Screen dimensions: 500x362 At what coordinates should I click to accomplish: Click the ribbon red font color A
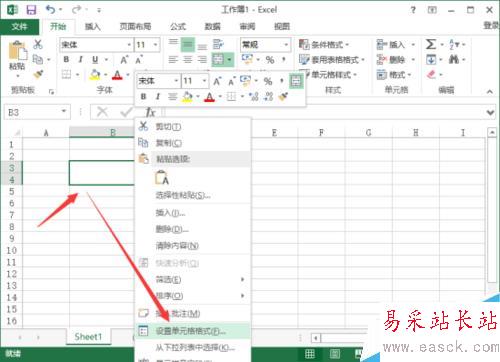coord(117,75)
